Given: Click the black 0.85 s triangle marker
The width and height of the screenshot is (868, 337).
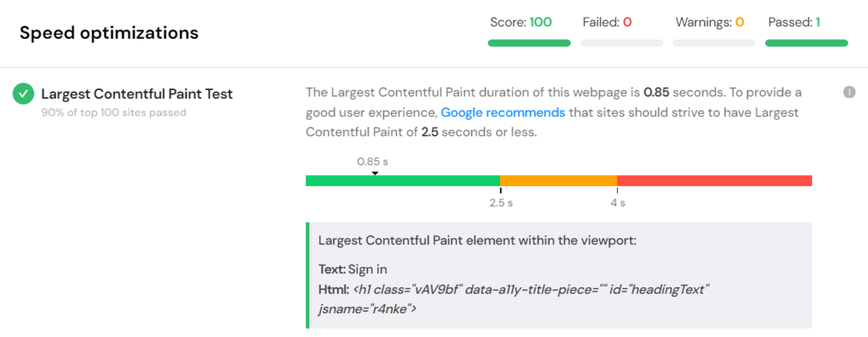Looking at the screenshot, I should click(375, 173).
